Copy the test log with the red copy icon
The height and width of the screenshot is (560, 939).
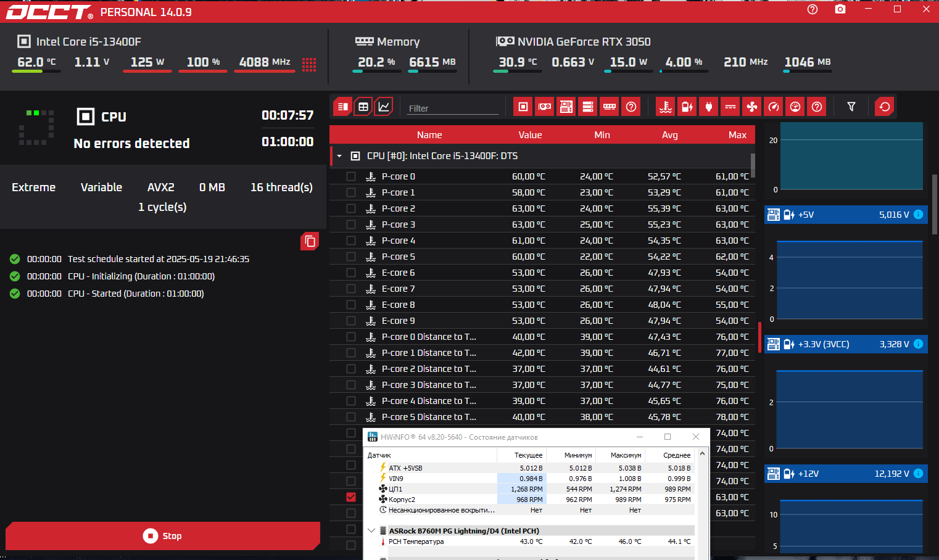pyautogui.click(x=310, y=241)
